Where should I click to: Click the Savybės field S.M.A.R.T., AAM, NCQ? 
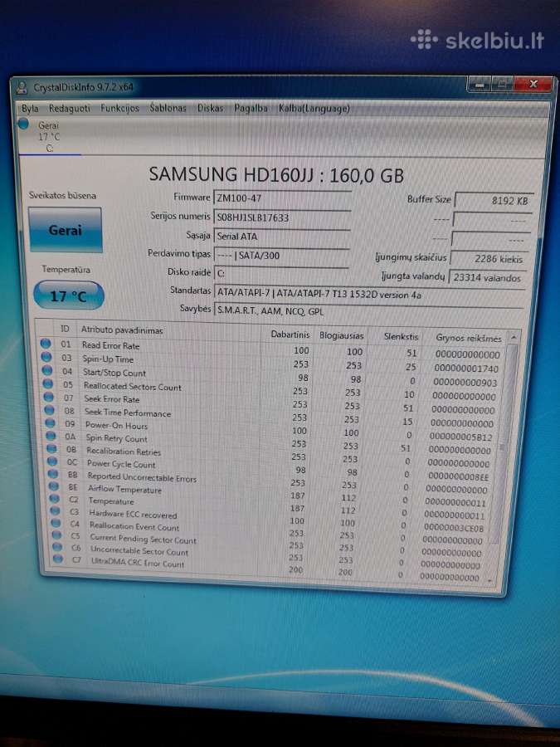[369, 311]
